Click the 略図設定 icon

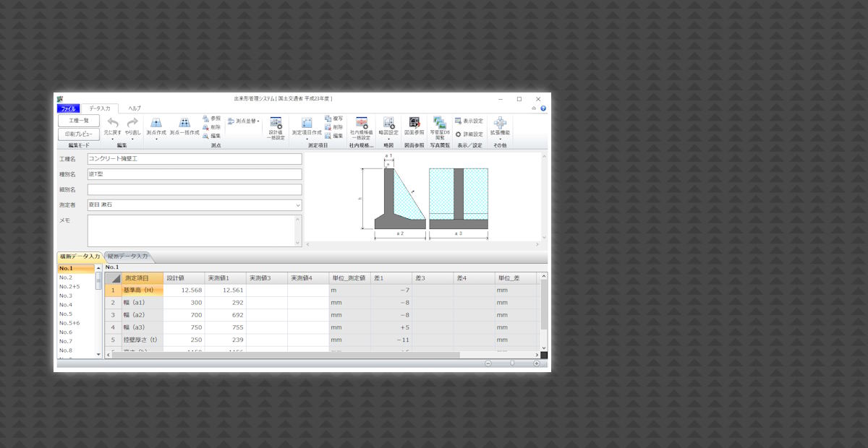coord(388,124)
